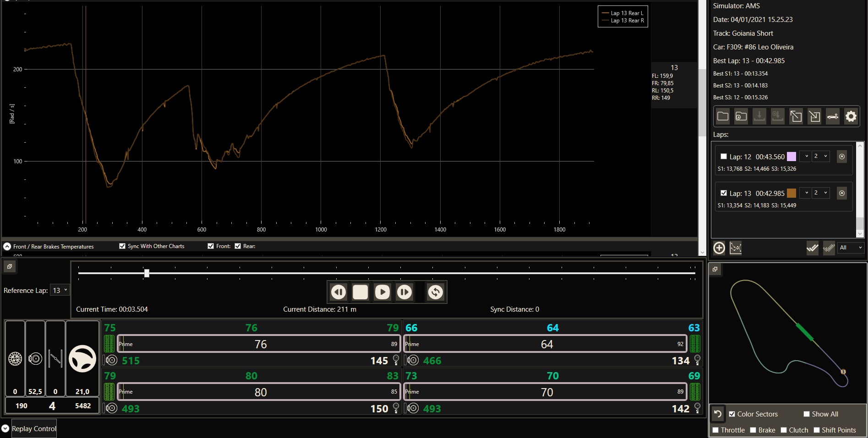Collapse the Replay Control panel
The width and height of the screenshot is (868, 438).
5,428
